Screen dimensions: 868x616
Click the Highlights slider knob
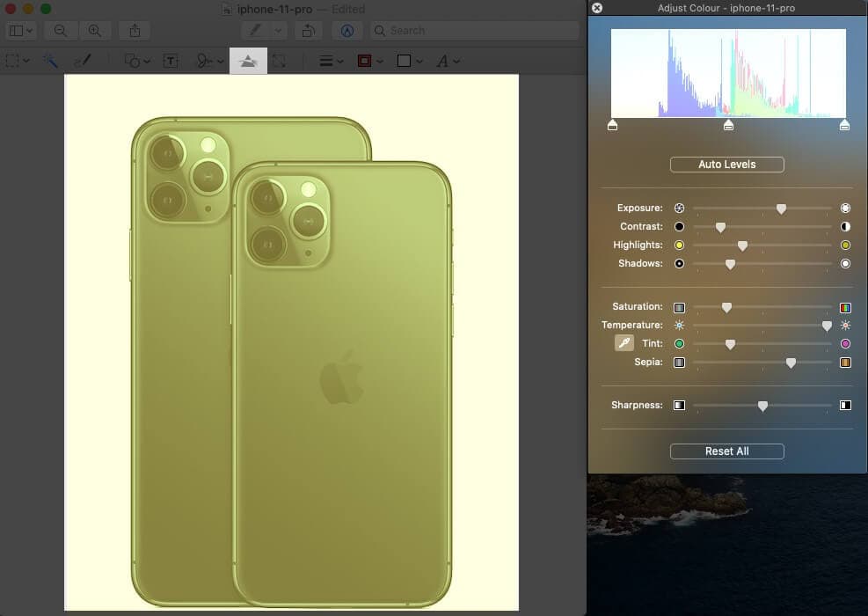coord(742,246)
